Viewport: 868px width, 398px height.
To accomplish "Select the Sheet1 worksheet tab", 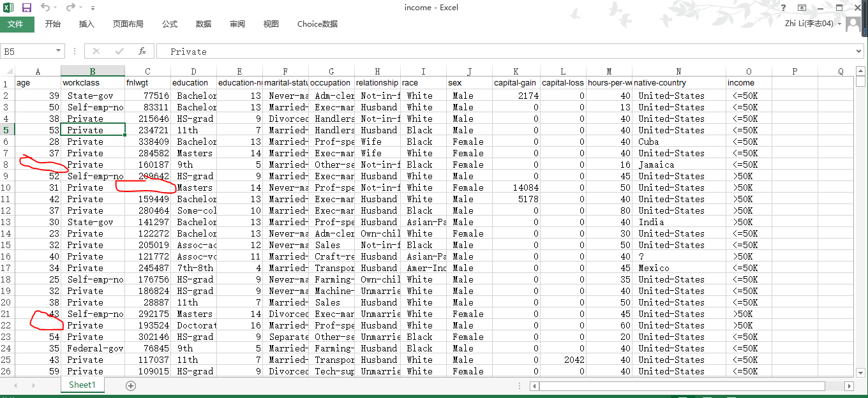I will pos(82,385).
